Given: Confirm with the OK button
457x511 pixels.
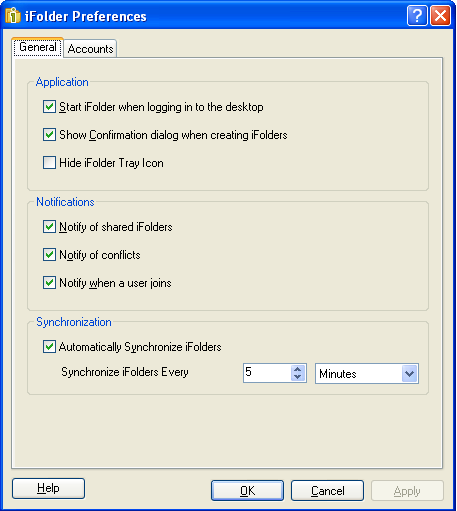Looking at the screenshot, I should [247, 491].
